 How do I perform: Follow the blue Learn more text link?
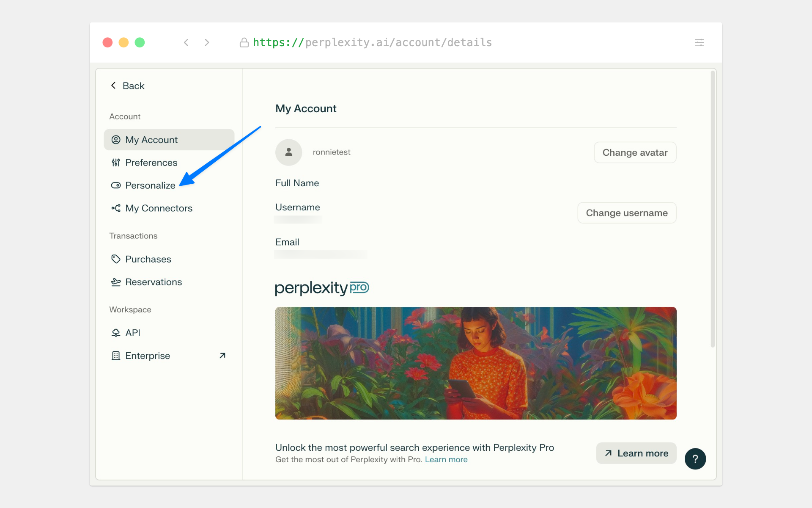(446, 459)
